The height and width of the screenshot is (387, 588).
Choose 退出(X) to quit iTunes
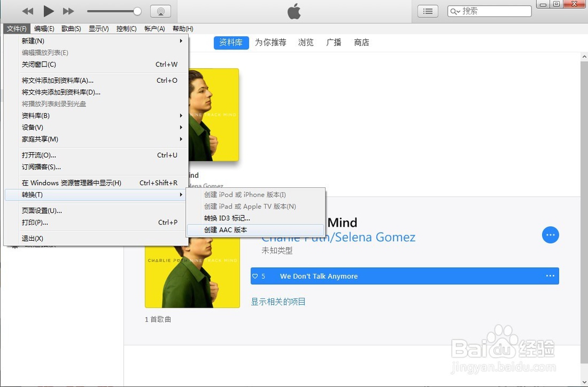point(96,238)
